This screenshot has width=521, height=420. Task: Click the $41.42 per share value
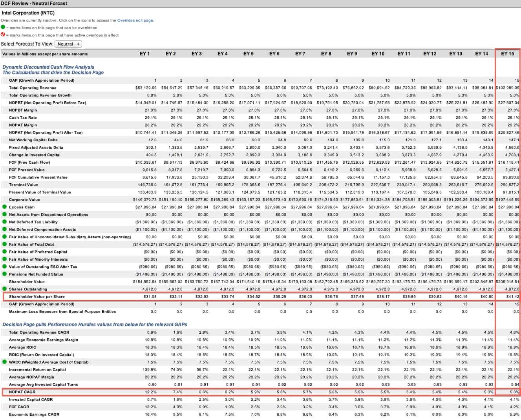(x=513, y=297)
